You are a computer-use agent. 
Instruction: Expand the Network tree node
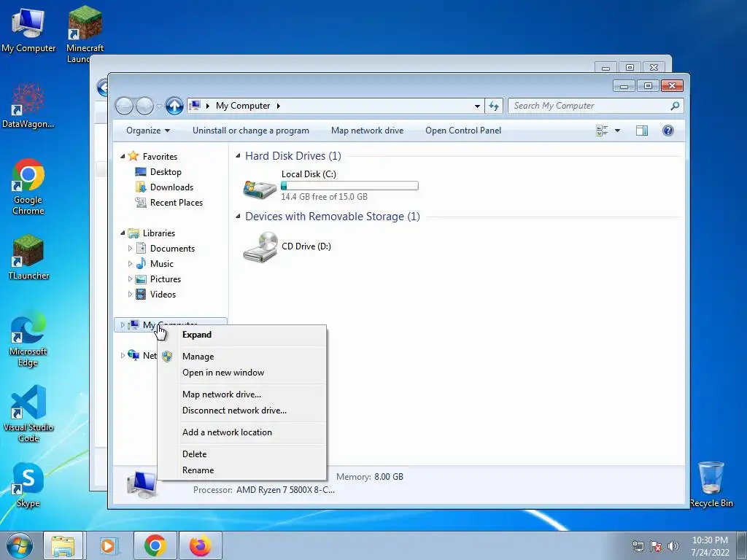(123, 355)
